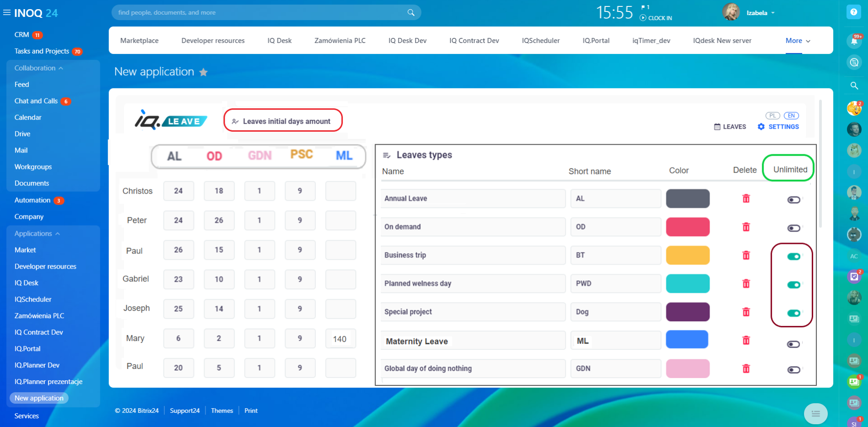This screenshot has height=427, width=868.
Task: Click the Leaves types list icon
Action: [387, 155]
